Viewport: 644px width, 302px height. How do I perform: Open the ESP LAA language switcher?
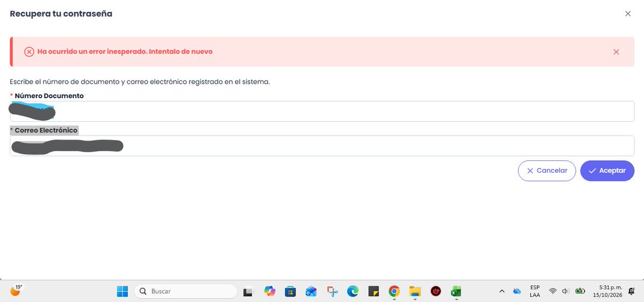535,291
